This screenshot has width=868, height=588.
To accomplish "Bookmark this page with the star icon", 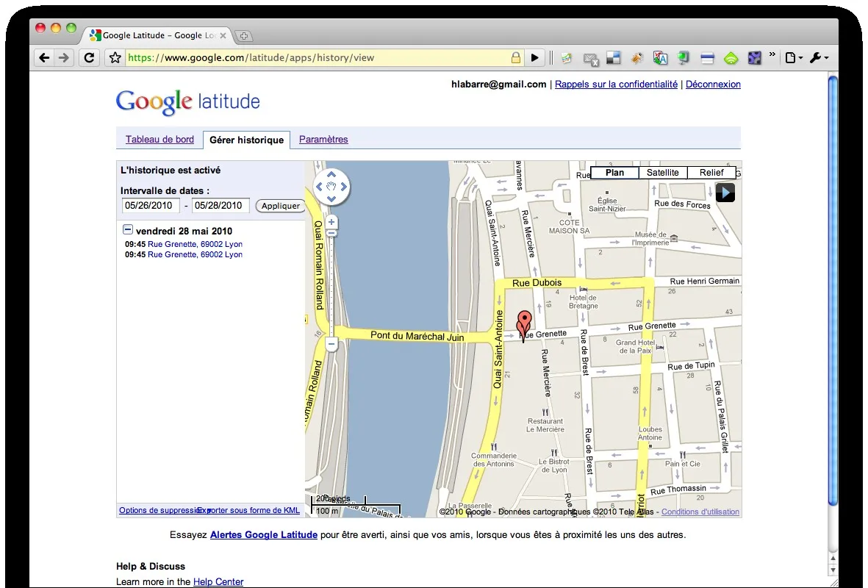I will 115,57.
